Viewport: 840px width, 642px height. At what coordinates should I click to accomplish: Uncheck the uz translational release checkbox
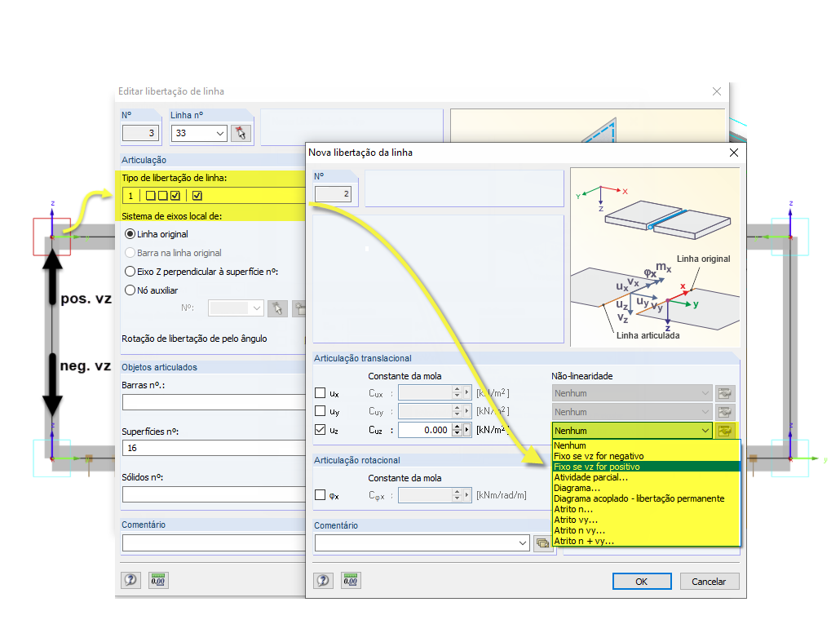tap(321, 430)
